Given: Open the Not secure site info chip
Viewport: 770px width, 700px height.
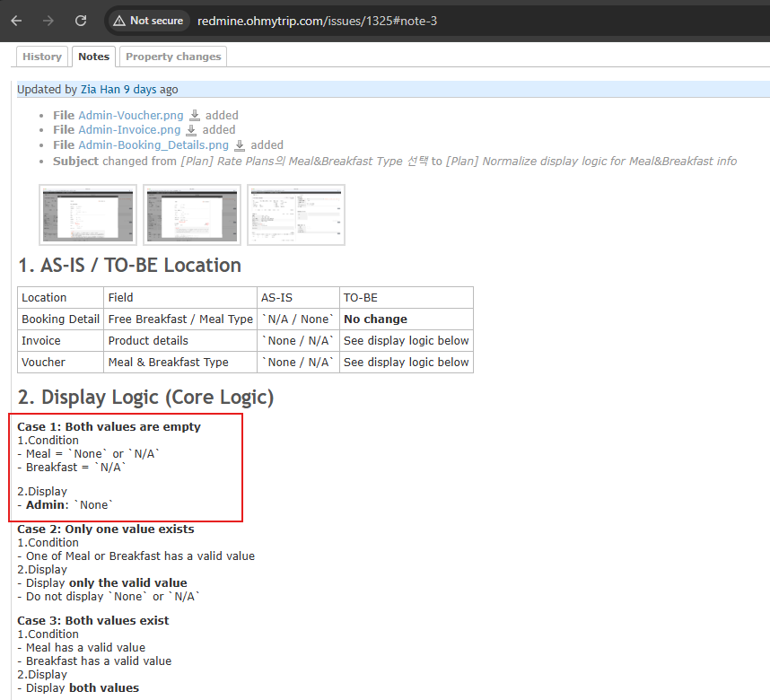Looking at the screenshot, I should pyautogui.click(x=148, y=21).
